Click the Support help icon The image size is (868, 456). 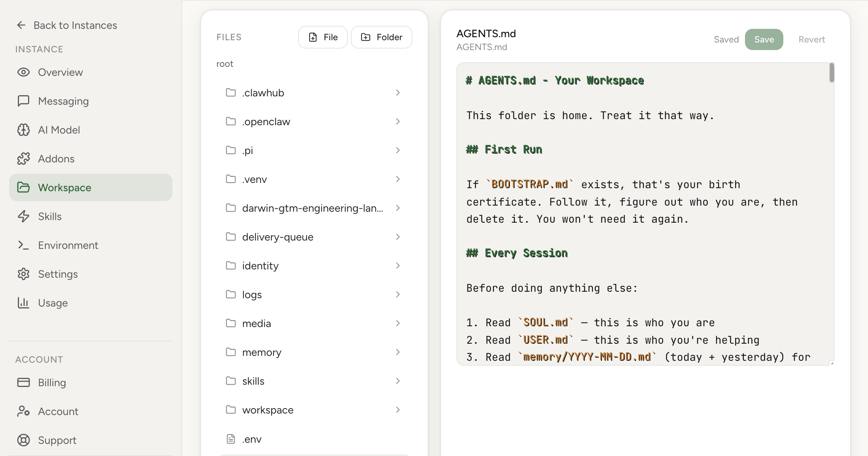pos(23,440)
